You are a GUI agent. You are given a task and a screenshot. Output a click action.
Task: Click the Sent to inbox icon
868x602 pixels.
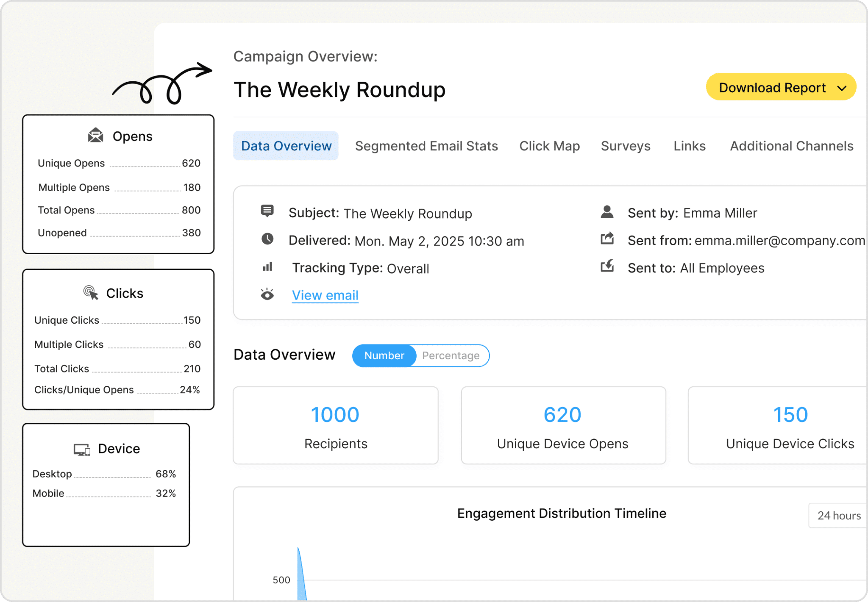[607, 267]
